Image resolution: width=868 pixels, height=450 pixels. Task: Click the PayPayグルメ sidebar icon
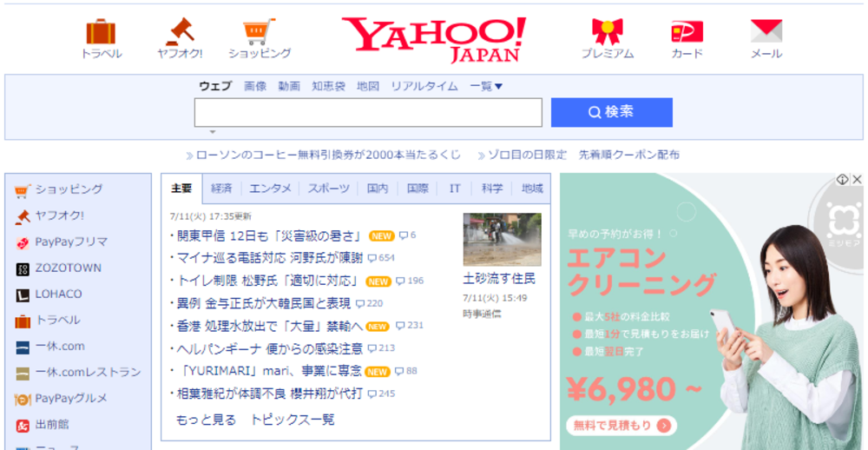pyautogui.click(x=23, y=399)
